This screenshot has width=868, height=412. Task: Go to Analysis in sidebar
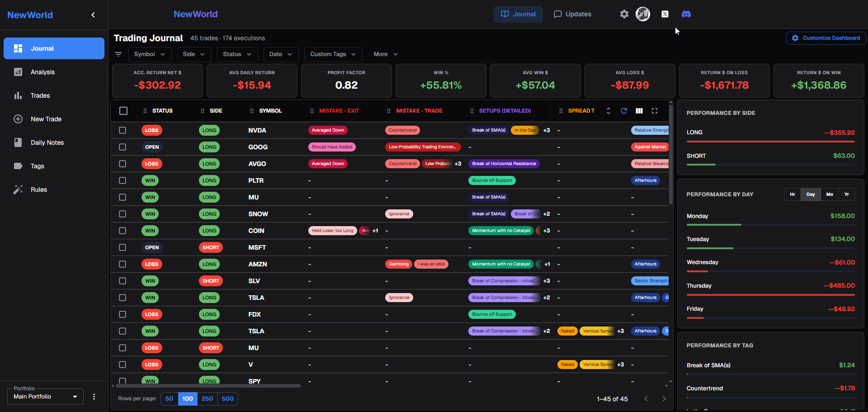click(42, 72)
